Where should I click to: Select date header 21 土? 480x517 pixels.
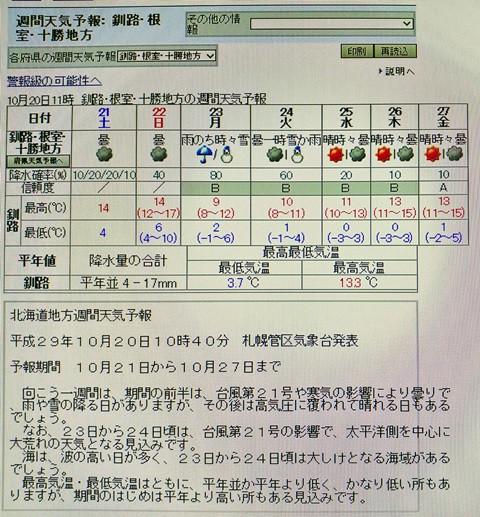click(104, 118)
